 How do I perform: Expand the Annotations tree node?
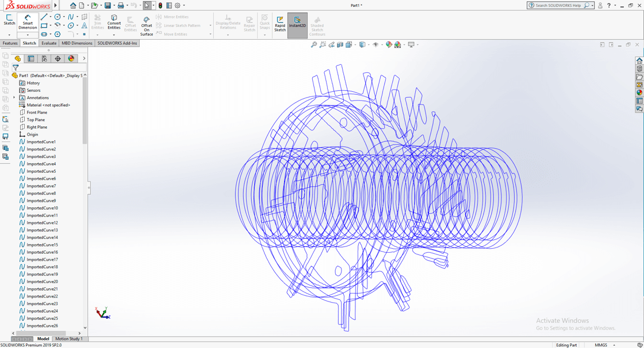tap(14, 98)
